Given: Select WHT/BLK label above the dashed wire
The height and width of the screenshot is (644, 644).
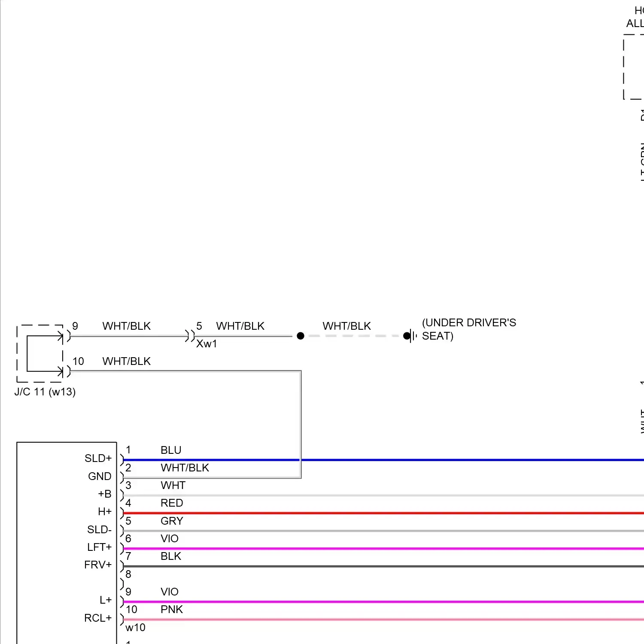Looking at the screenshot, I should pyautogui.click(x=347, y=326).
